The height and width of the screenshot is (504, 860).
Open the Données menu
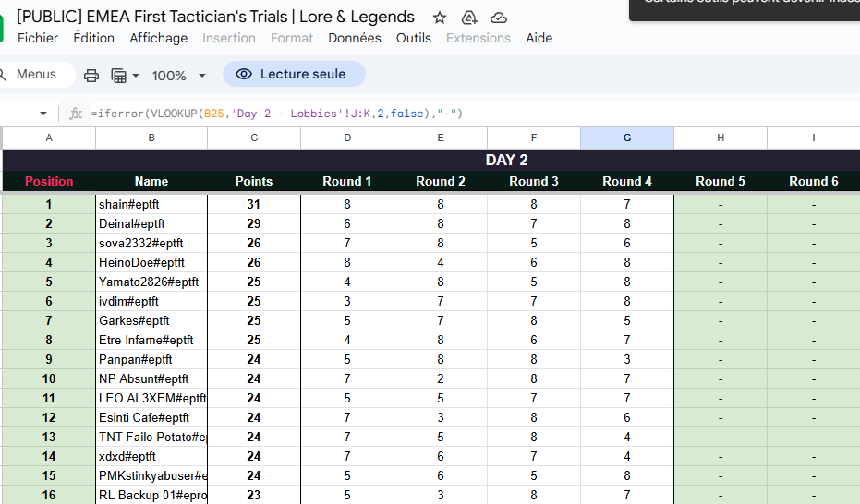tap(355, 38)
